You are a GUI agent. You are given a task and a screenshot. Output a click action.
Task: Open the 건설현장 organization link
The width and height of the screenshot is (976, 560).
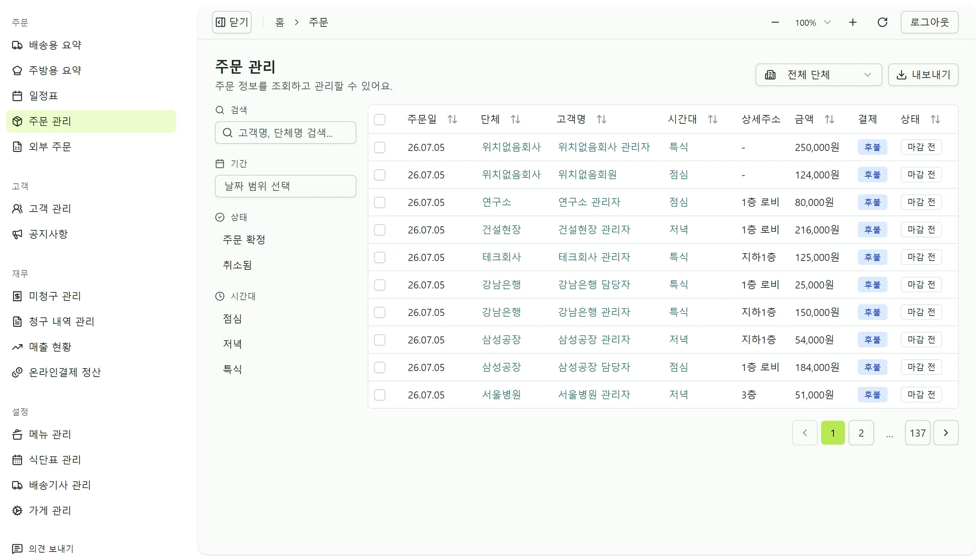click(501, 230)
